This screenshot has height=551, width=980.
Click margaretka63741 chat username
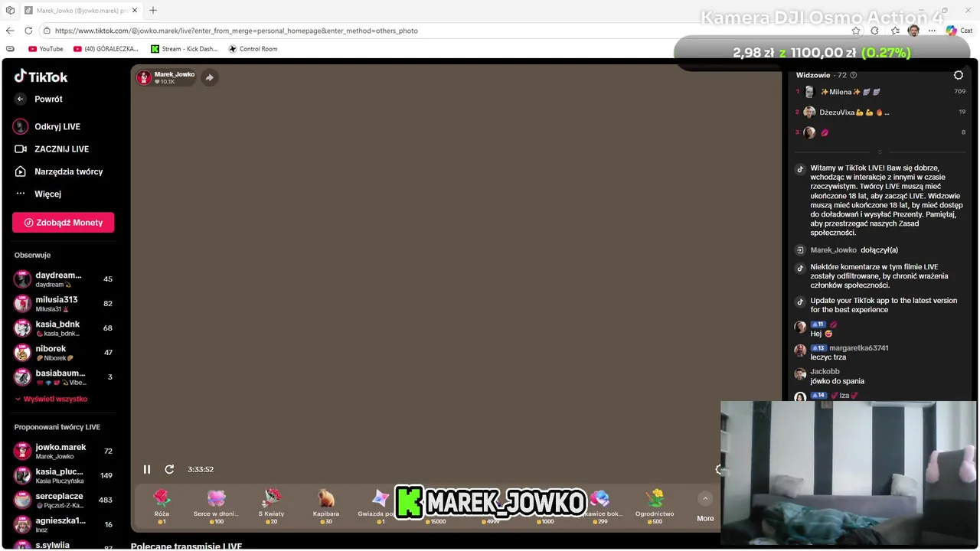point(859,348)
